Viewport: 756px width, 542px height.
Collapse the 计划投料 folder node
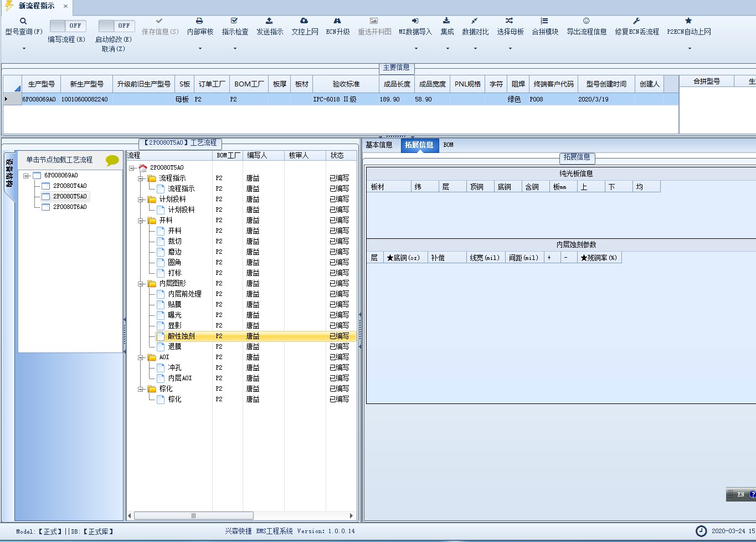(141, 200)
